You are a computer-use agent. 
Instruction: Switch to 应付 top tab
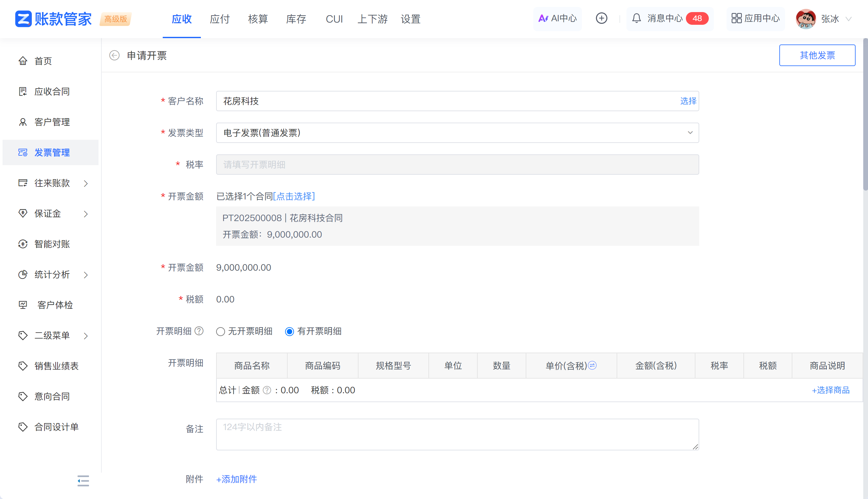(220, 19)
